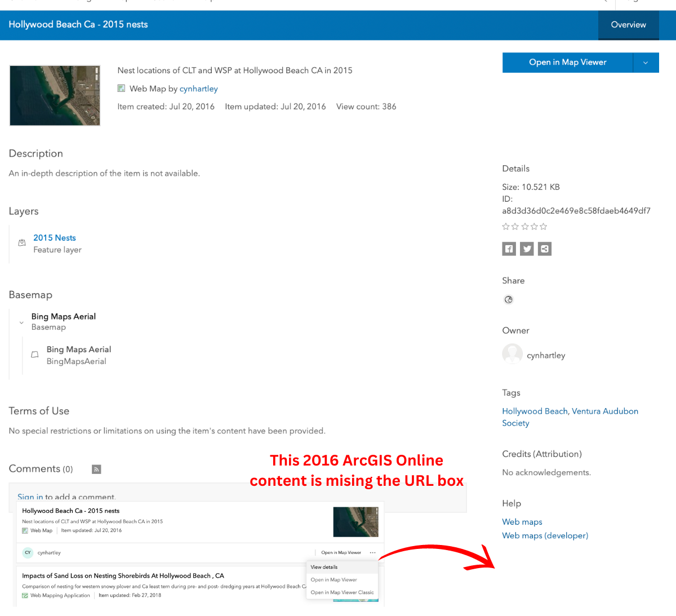676x616 pixels.
Task: Share item on Facebook
Action: coord(509,249)
